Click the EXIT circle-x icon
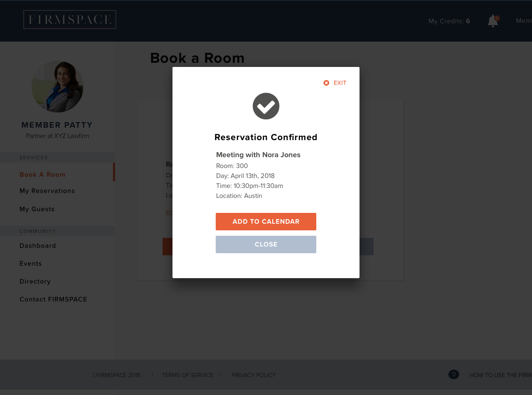The width and height of the screenshot is (532, 395). [x=326, y=83]
